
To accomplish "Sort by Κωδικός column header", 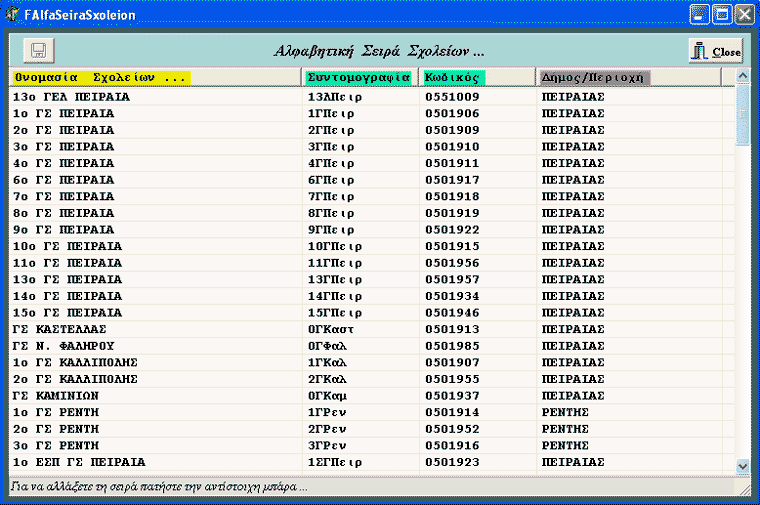I will click(454, 77).
